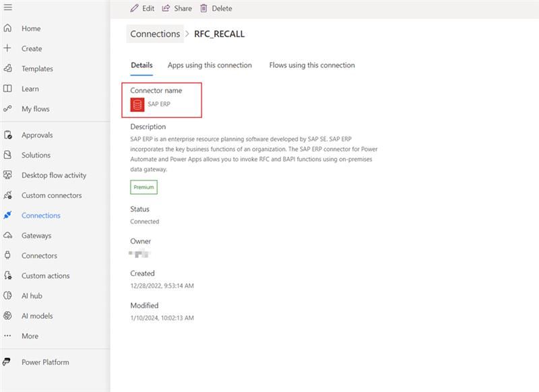The image size is (539, 392).
Task: Open Power Platform link
Action: coord(45,362)
